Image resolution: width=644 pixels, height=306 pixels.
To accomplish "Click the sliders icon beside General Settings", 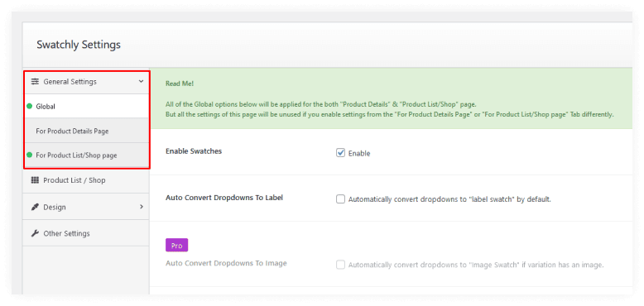I will click(x=35, y=82).
